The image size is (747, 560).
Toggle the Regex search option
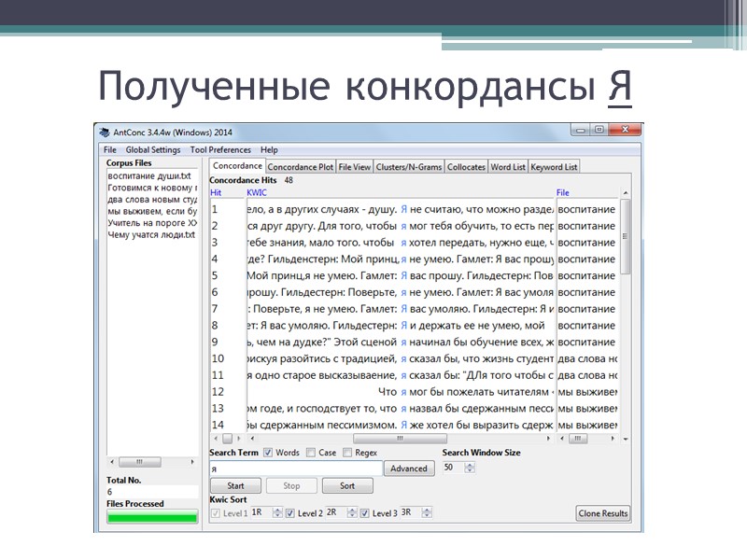[346, 452]
